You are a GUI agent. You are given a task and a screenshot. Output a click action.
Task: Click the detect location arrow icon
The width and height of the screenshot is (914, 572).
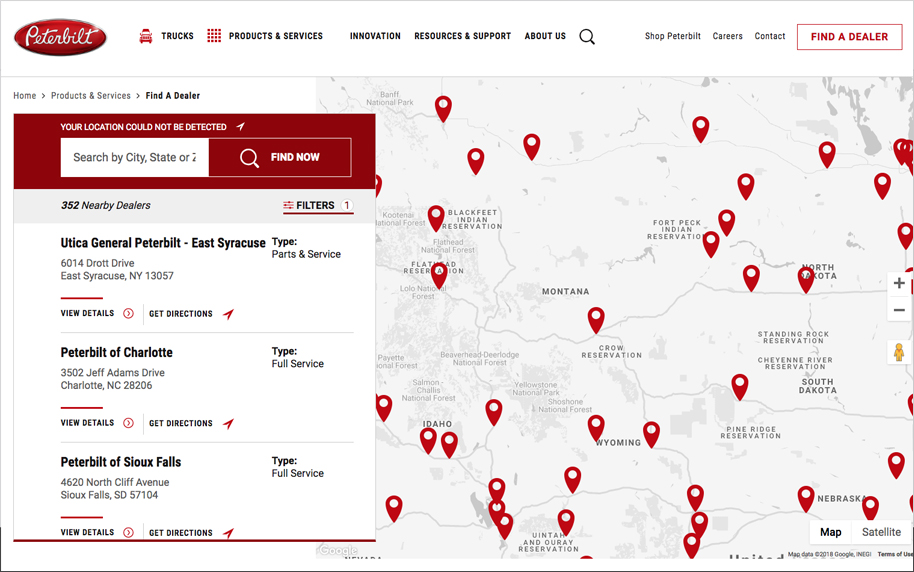240,127
